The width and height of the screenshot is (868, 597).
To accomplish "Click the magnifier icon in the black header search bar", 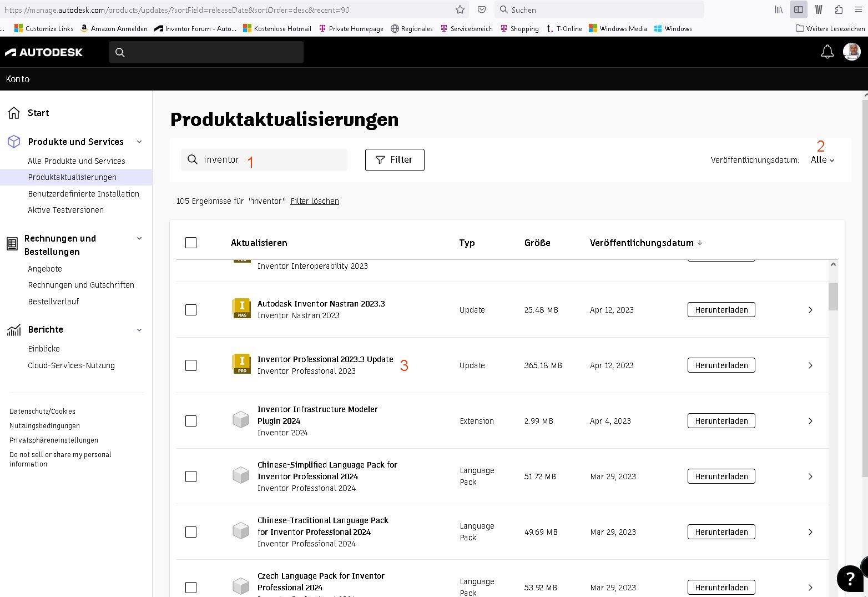I will pos(120,52).
